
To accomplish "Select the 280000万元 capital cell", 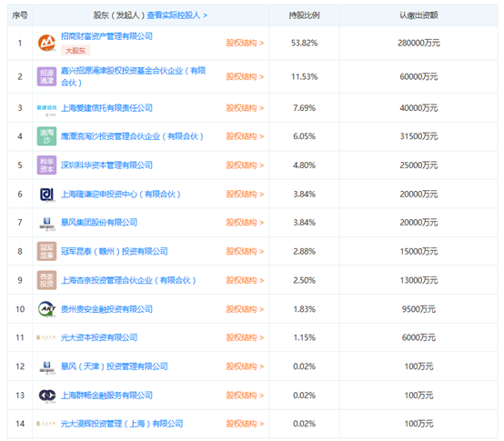I will click(x=418, y=43).
